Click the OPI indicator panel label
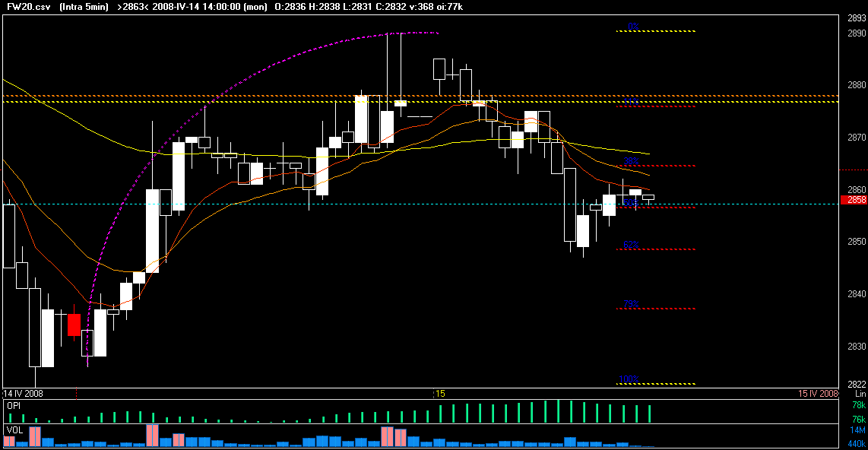This screenshot has width=868, height=450. [14, 406]
